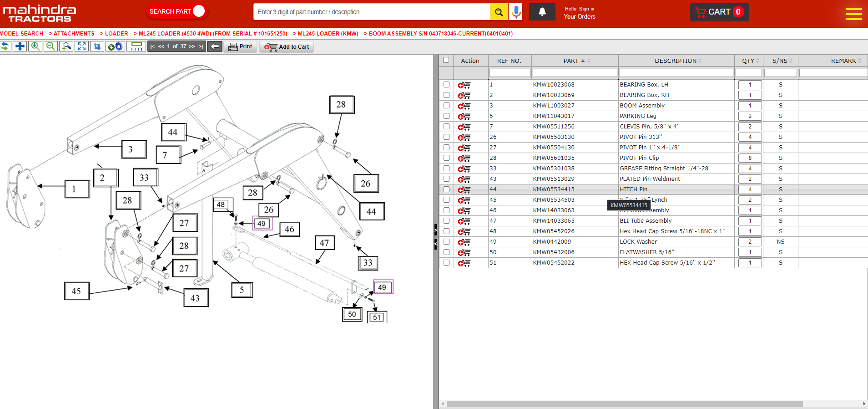This screenshot has height=409, width=868.
Task: Click Add to Cart toolbar button
Action: coord(287,47)
